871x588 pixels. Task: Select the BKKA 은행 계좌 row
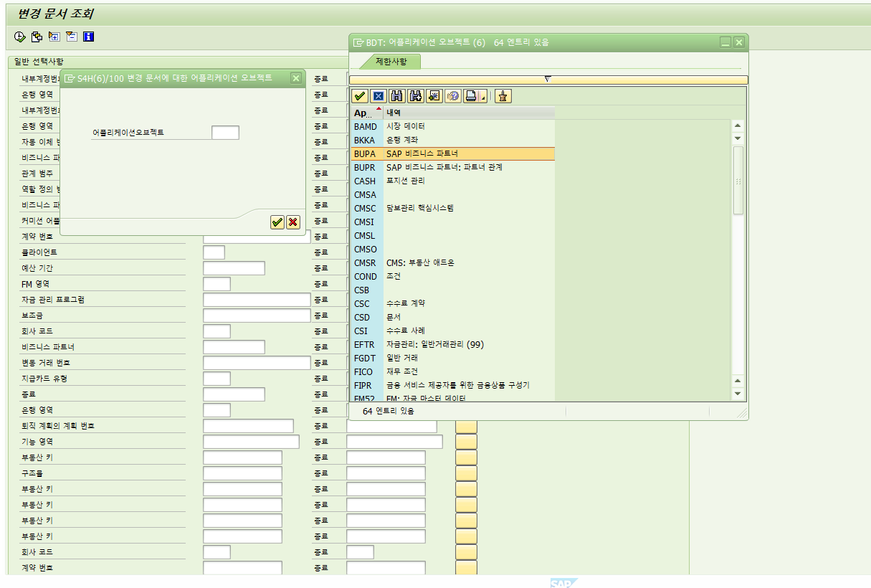(x=453, y=140)
